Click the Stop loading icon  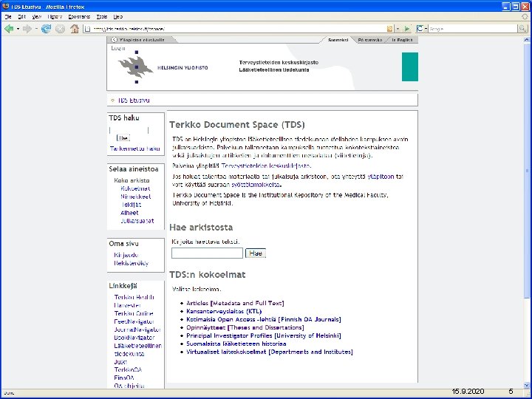(x=60, y=29)
